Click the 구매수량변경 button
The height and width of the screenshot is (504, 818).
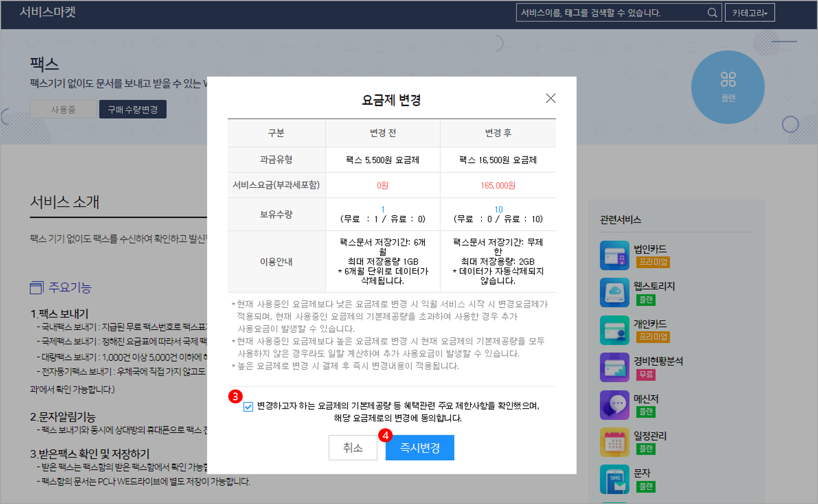[x=133, y=109]
